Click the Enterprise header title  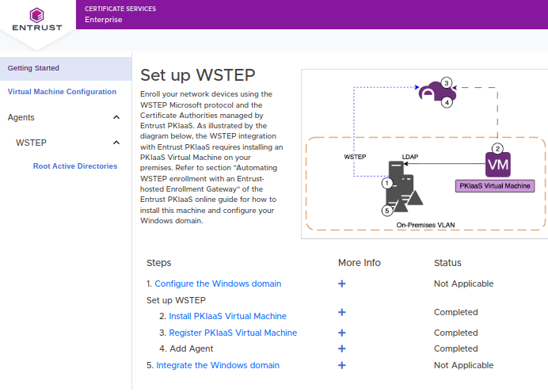point(104,20)
